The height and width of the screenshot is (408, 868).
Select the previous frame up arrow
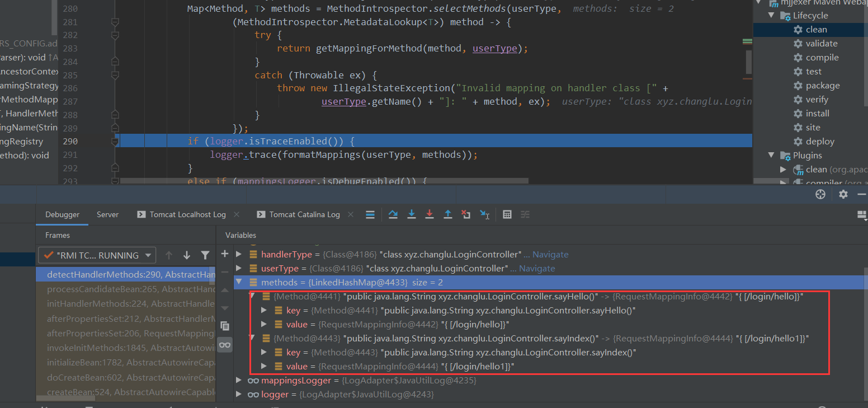168,255
